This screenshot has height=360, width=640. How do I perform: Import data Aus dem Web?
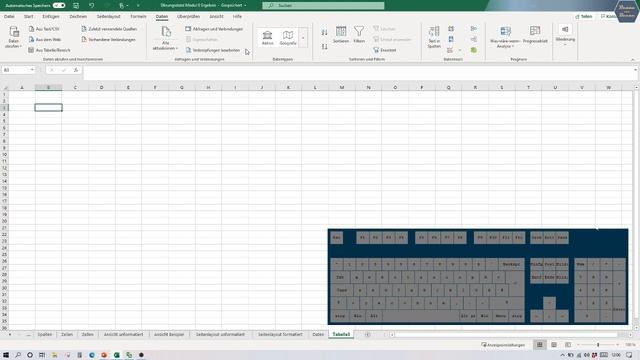(45, 40)
